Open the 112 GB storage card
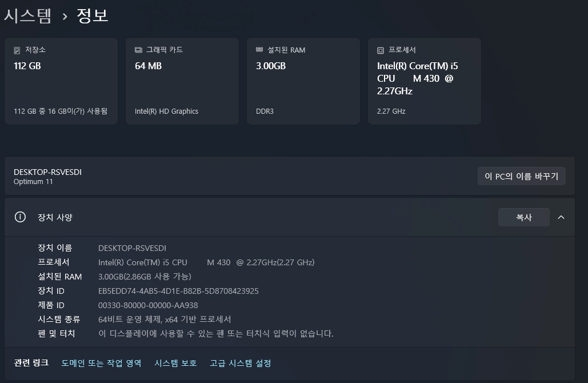This screenshot has height=383, width=588. [x=61, y=81]
